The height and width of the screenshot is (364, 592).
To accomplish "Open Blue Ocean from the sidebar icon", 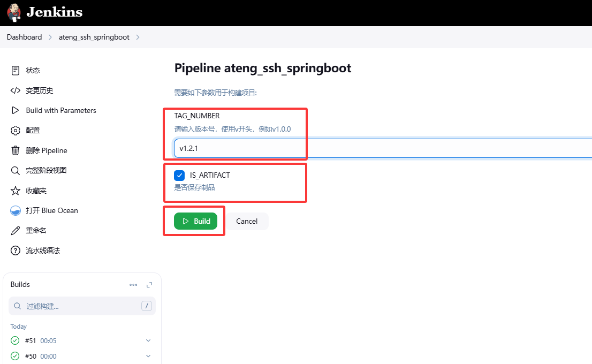I will tap(16, 211).
